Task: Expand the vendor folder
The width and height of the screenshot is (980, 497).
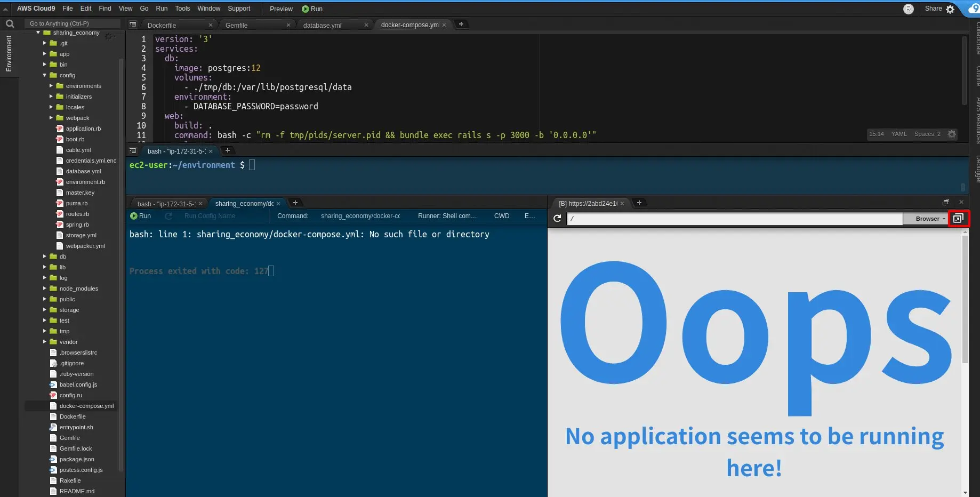Action: (45, 342)
